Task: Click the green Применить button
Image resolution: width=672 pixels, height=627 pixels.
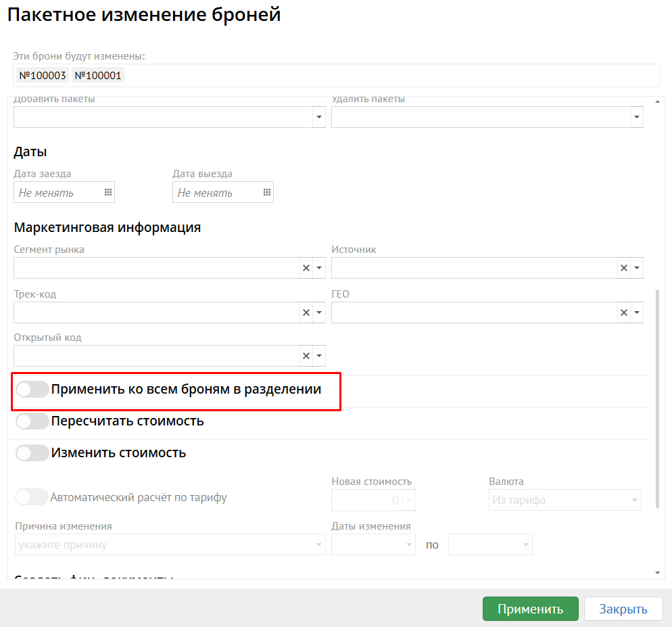Action: (x=530, y=609)
